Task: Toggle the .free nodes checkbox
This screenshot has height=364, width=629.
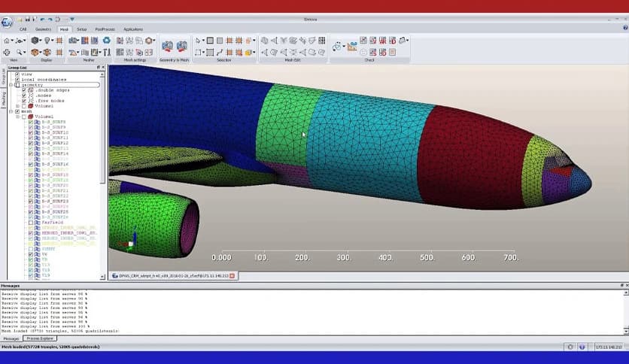Action: (24, 101)
